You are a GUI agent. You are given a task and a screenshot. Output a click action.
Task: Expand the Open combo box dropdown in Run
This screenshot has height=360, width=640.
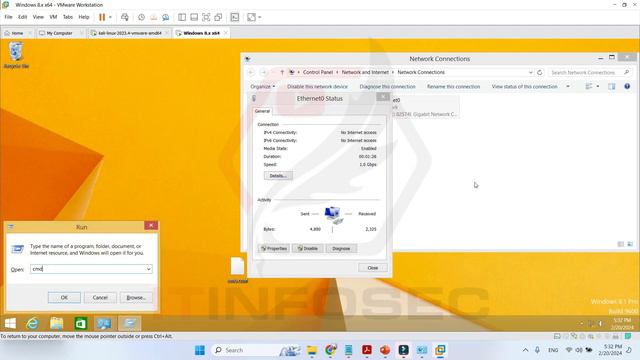(149, 269)
